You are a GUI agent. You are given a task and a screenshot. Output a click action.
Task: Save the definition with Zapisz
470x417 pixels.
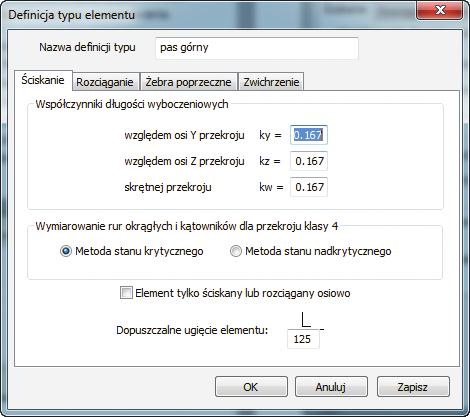pos(413,387)
